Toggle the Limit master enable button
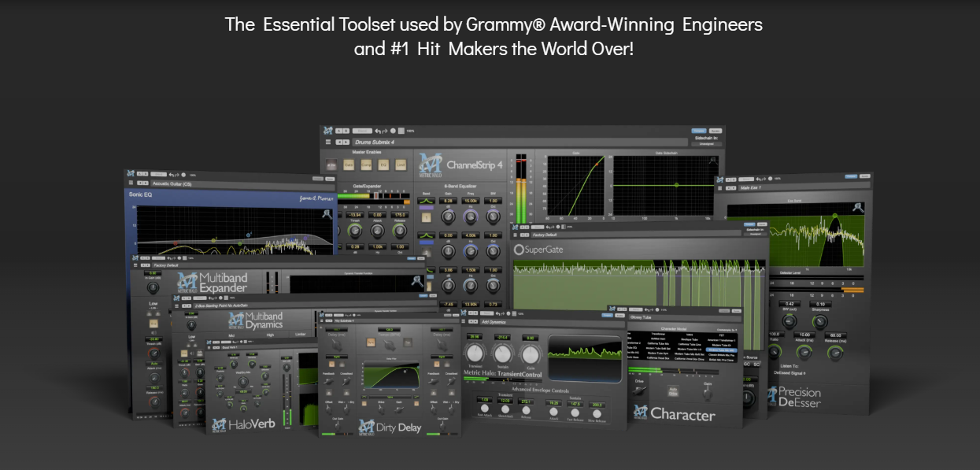Image resolution: width=980 pixels, height=470 pixels. coord(401,165)
